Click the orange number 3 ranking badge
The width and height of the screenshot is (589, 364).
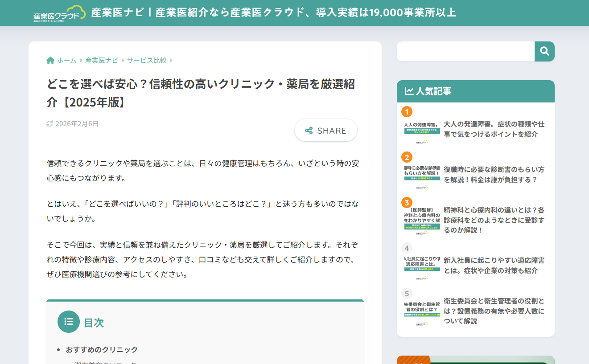[406, 203]
